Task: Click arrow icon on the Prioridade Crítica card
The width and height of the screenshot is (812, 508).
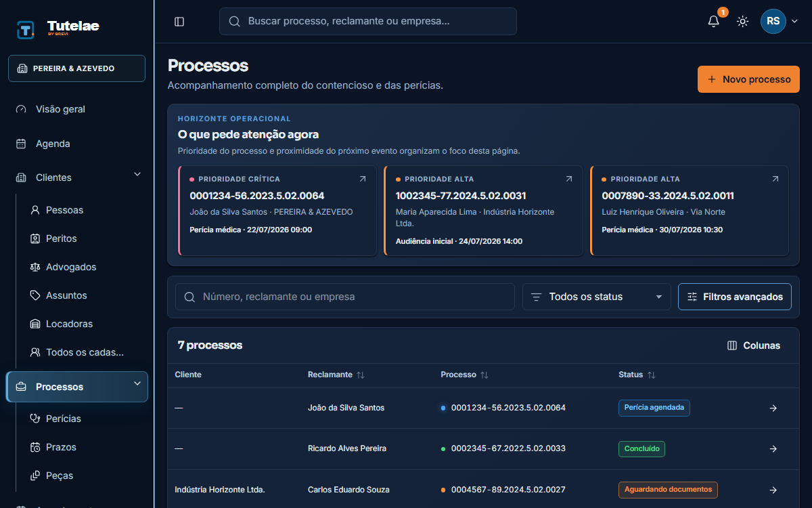Action: pos(362,179)
